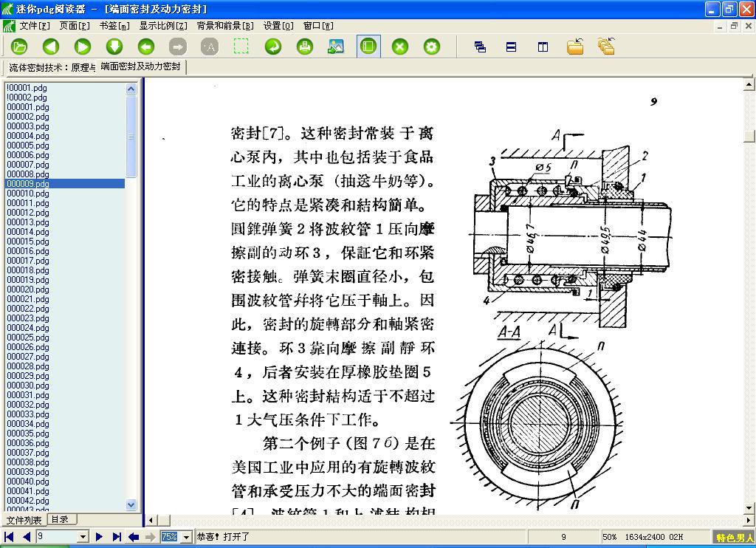Viewport: 756px width, 548px height.
Task: Click the green open file folder icon
Action: pyautogui.click(x=19, y=47)
